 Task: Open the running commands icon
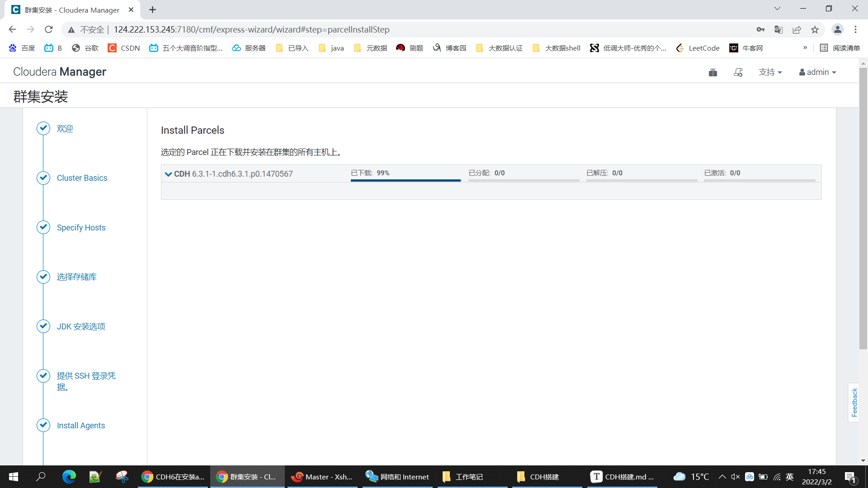tap(738, 72)
